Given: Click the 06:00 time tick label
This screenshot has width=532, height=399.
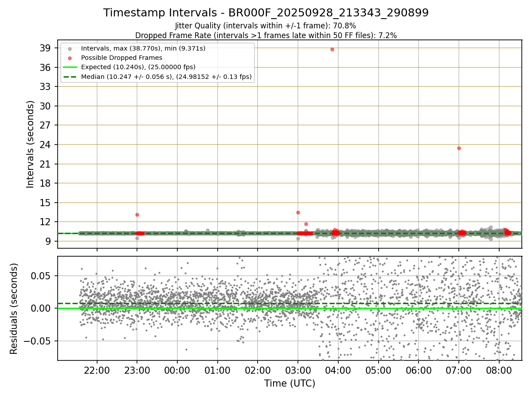Looking at the screenshot, I should pyautogui.click(x=419, y=371).
